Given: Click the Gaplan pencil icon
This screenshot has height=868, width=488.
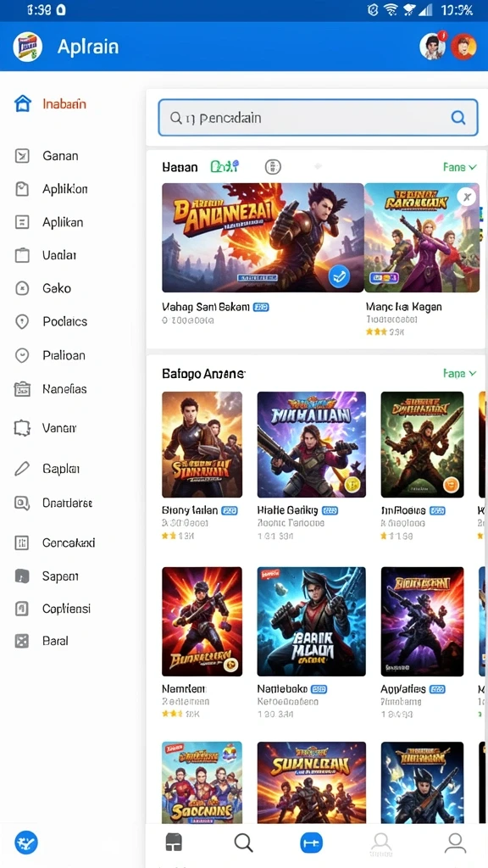Looking at the screenshot, I should (21, 469).
